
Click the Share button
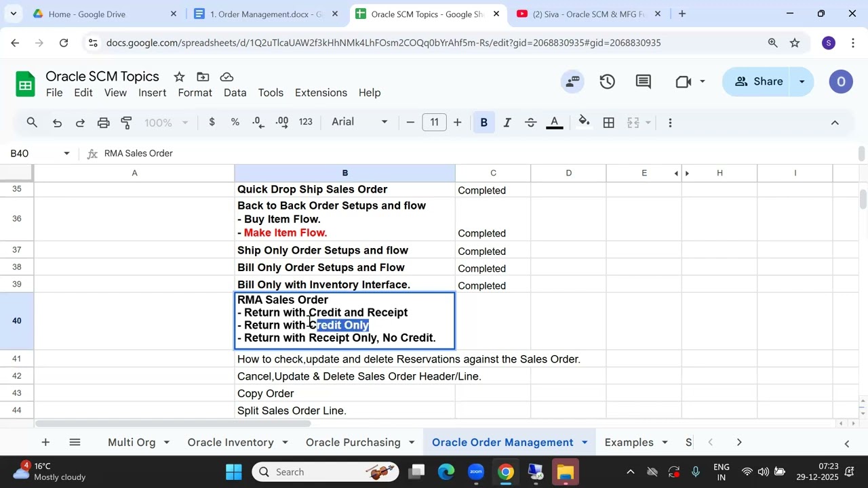759,81
